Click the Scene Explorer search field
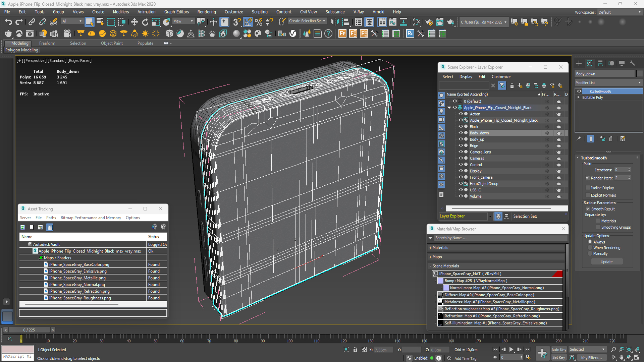Image resolution: width=644 pixels, height=362 pixels. pyautogui.click(x=464, y=85)
